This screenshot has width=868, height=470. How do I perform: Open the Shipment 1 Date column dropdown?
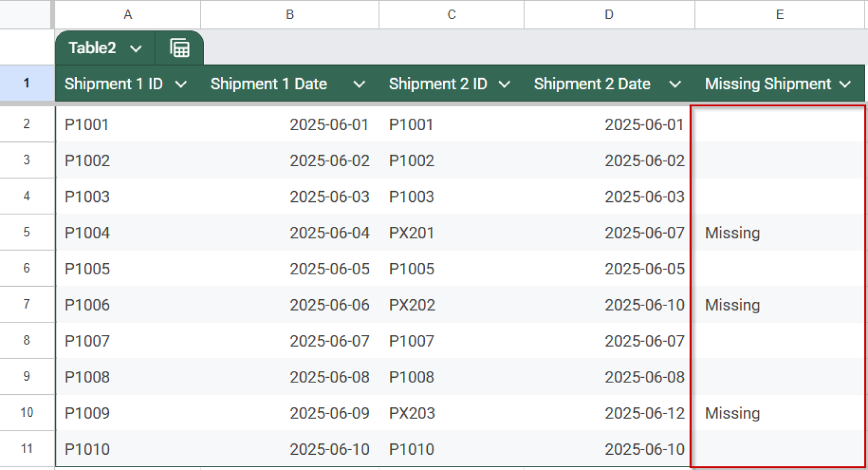(359, 84)
